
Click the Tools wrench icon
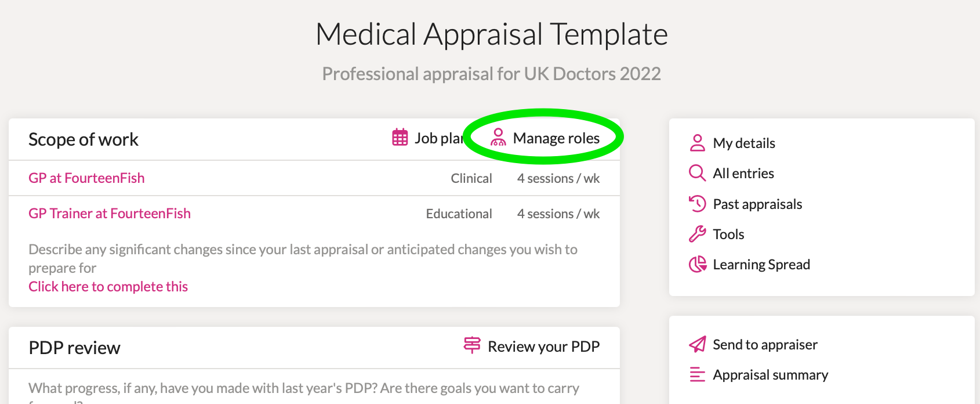tap(697, 234)
